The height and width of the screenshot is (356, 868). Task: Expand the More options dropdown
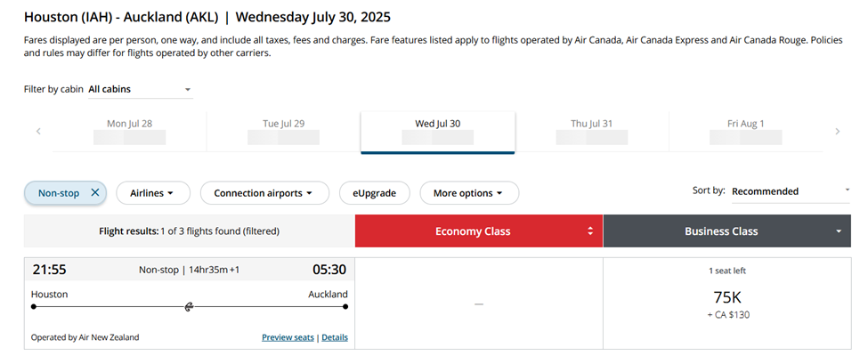tap(468, 193)
